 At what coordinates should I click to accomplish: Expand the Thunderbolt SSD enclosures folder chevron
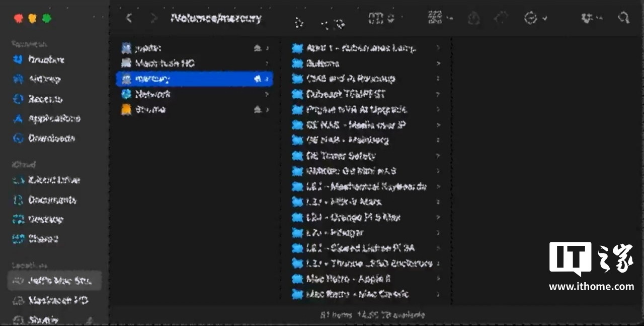pyautogui.click(x=438, y=264)
